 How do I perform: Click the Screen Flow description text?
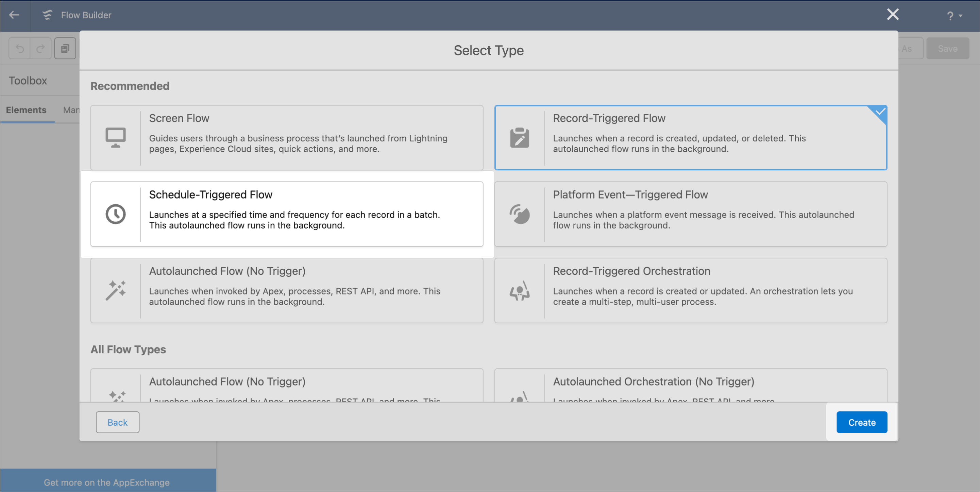click(x=298, y=143)
